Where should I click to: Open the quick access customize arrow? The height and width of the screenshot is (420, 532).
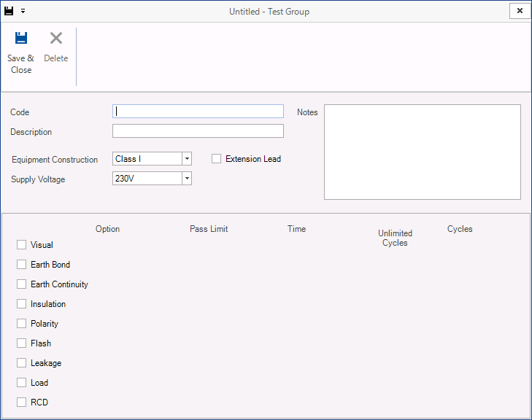tap(23, 11)
